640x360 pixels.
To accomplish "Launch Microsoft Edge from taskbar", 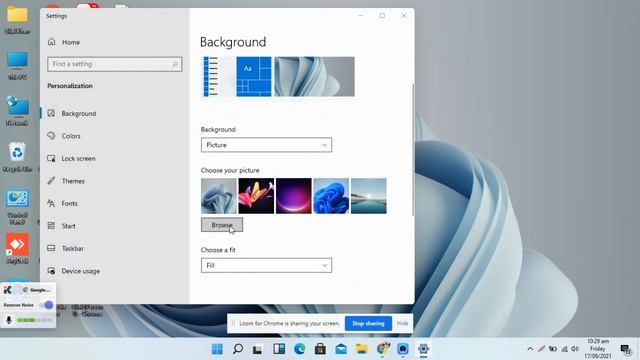I will (x=300, y=349).
